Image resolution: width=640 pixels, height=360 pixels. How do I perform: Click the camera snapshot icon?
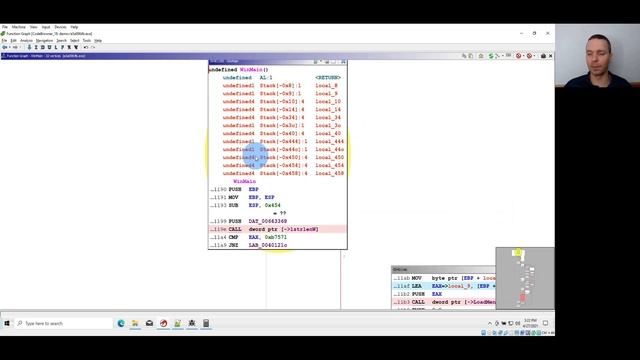[x=543, y=56]
